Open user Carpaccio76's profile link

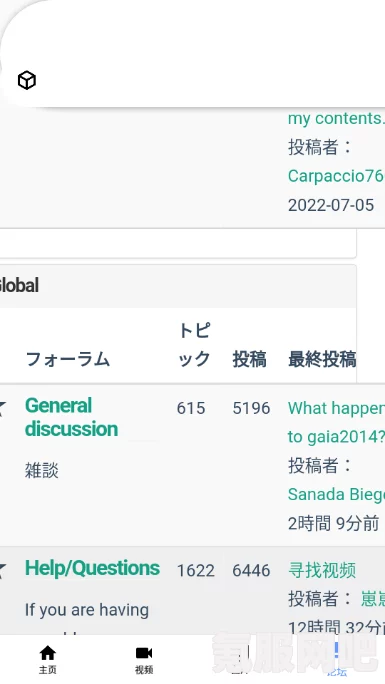(x=336, y=176)
